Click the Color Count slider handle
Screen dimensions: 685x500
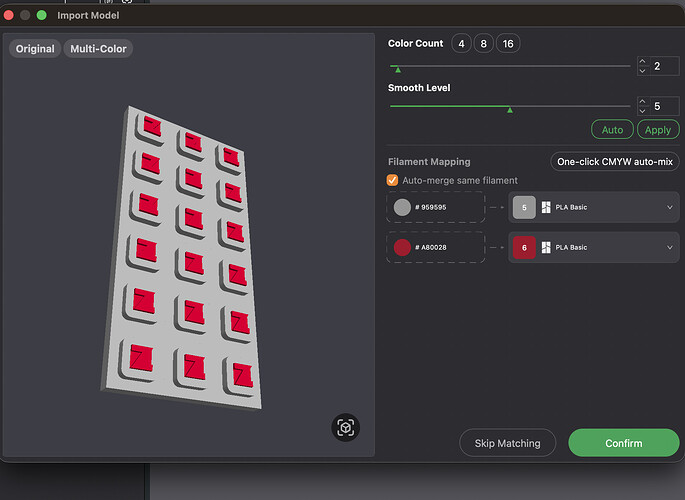coord(398,69)
